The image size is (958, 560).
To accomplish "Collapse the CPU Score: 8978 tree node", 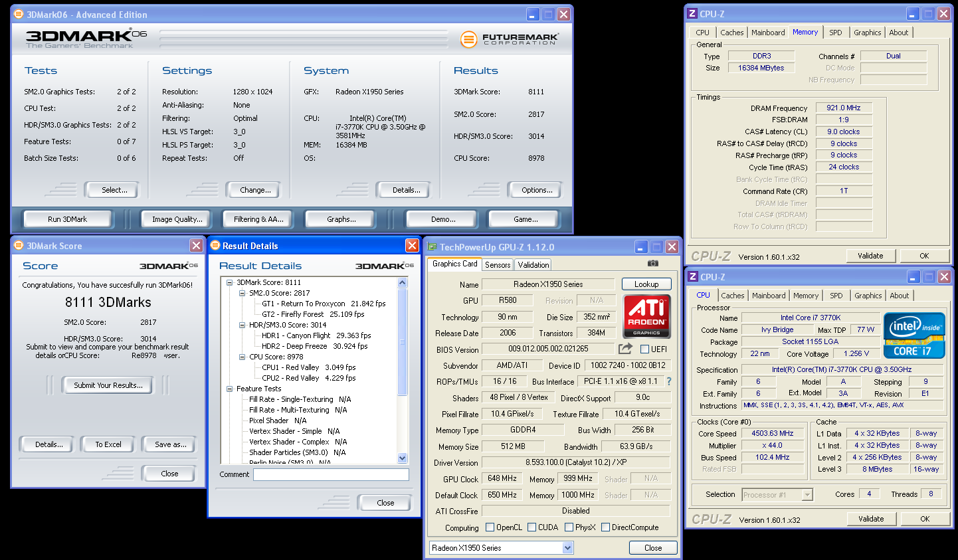I will 242,357.
